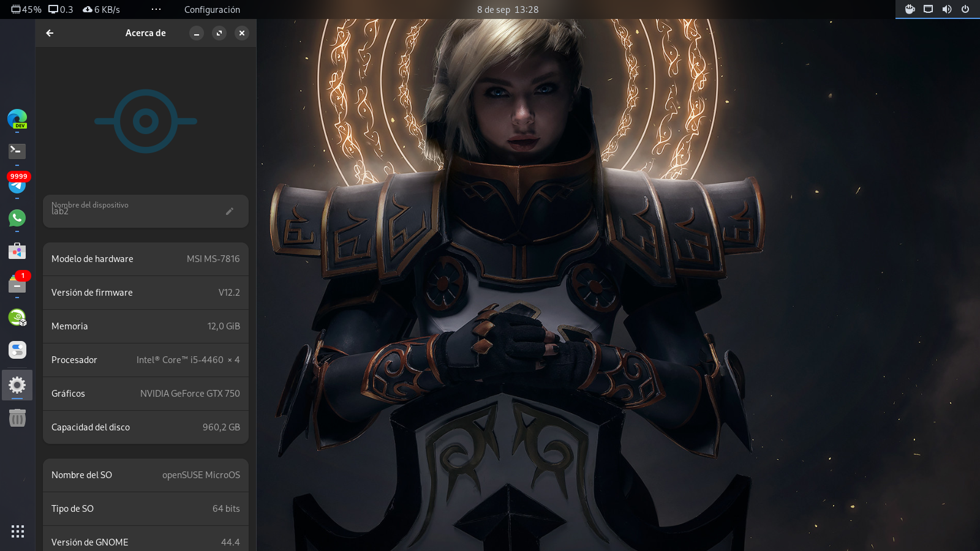Select Capacidad del disco row label

point(91,427)
